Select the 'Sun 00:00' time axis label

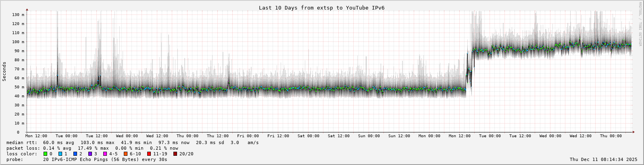point(369,136)
